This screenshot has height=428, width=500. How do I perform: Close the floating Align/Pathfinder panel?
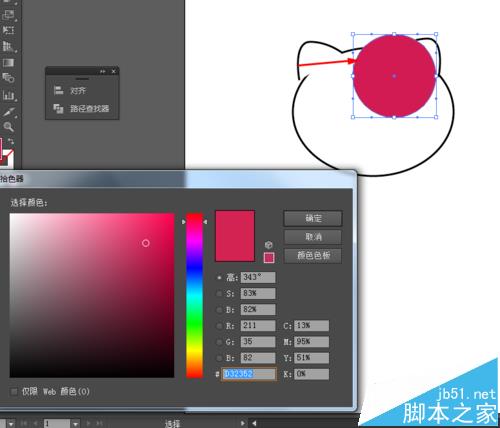[x=114, y=71]
